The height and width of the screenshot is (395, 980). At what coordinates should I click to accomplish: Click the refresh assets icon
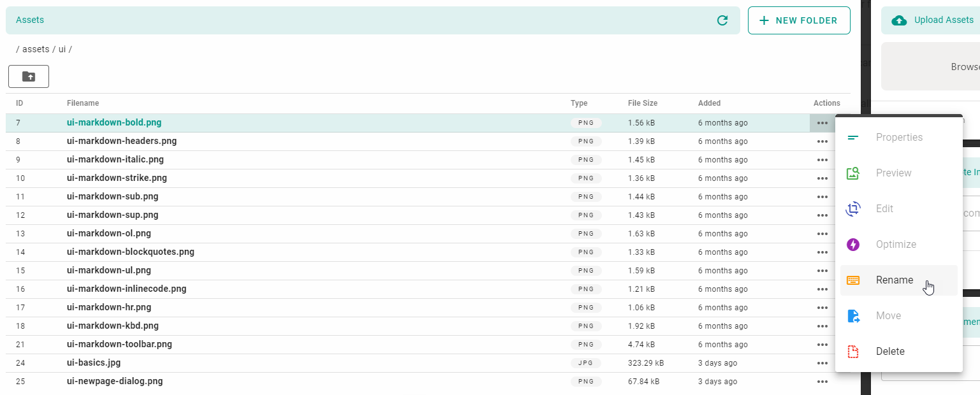pos(722,20)
